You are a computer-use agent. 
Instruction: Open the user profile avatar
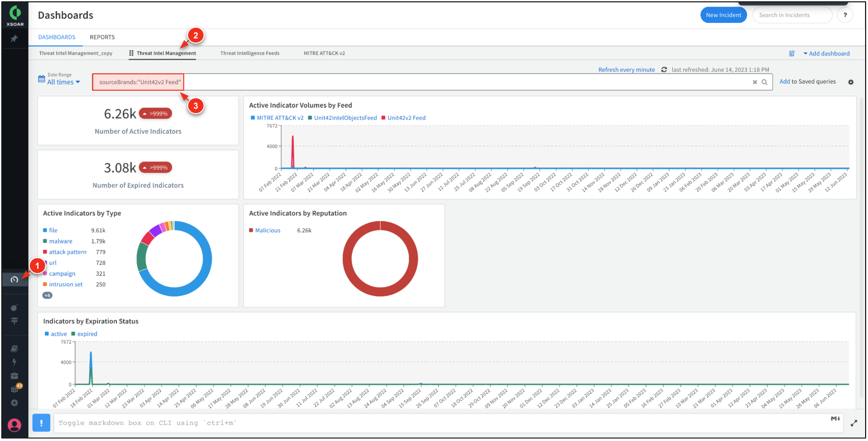pos(14,425)
